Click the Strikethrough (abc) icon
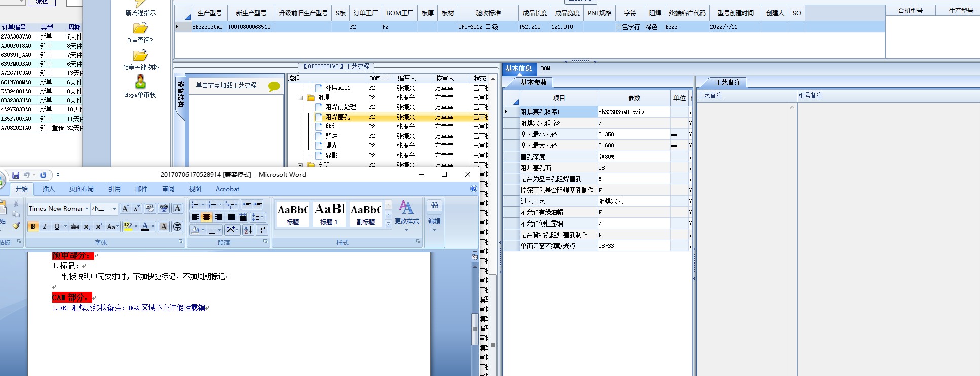 [x=75, y=227]
